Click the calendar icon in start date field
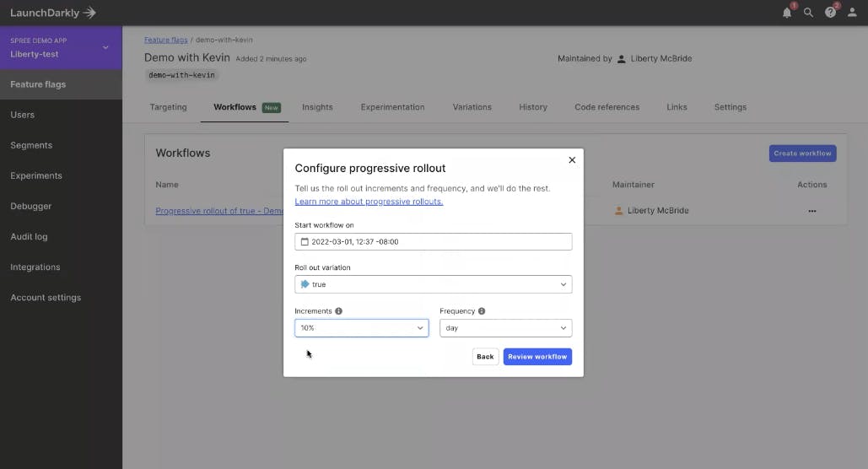This screenshot has height=469, width=868. click(305, 241)
